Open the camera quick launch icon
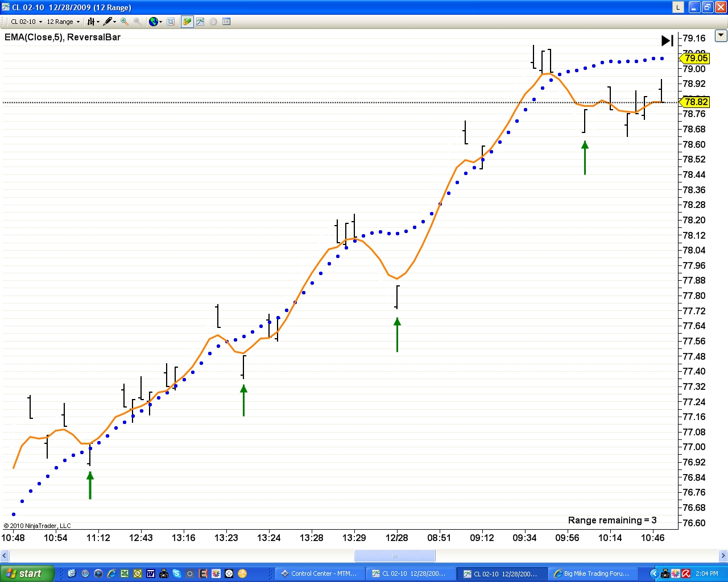This screenshot has height=582, width=728. pyautogui.click(x=164, y=573)
